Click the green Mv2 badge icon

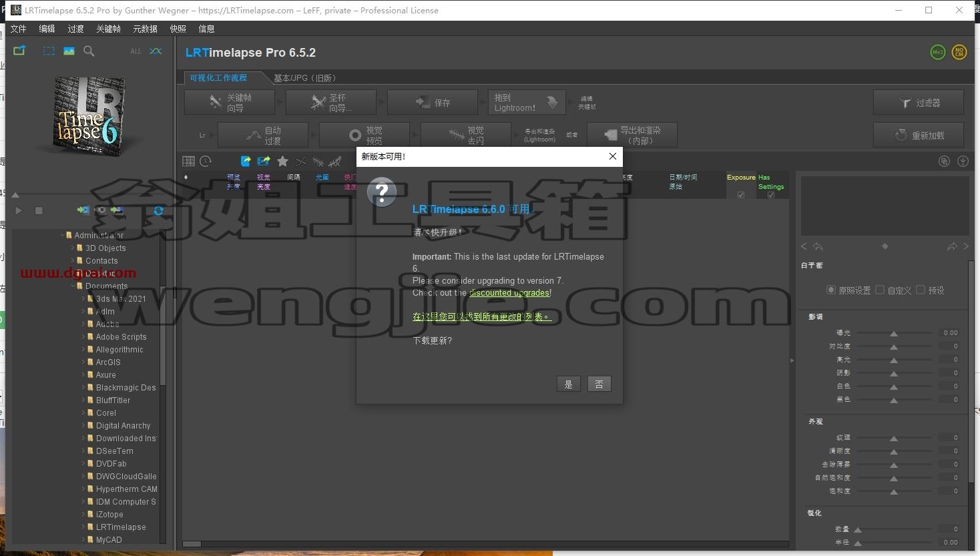[x=938, y=52]
